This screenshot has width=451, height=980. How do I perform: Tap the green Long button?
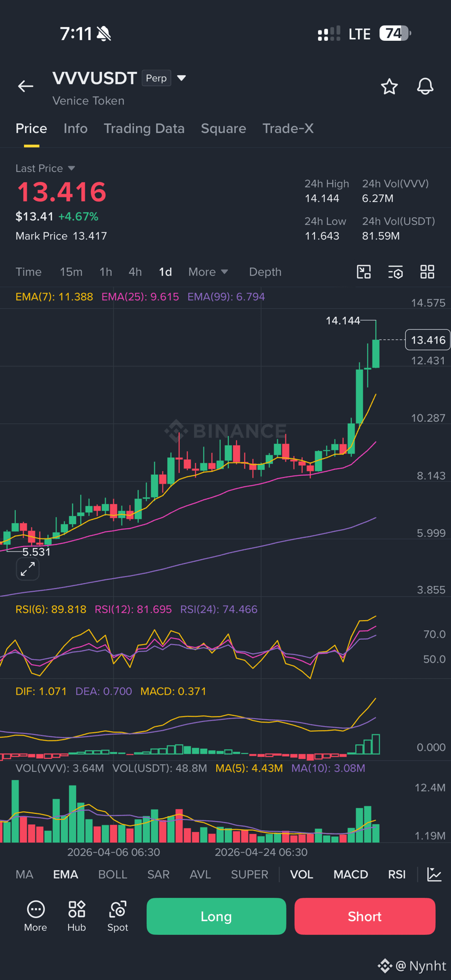(216, 916)
